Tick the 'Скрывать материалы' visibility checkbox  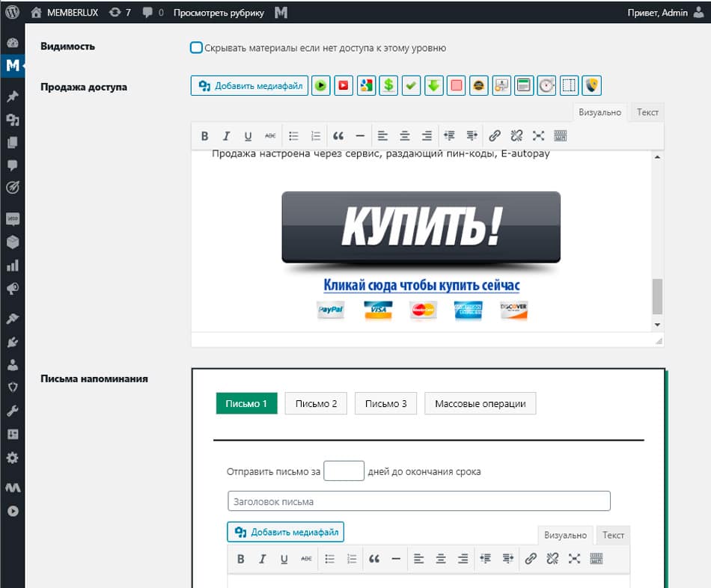(196, 48)
